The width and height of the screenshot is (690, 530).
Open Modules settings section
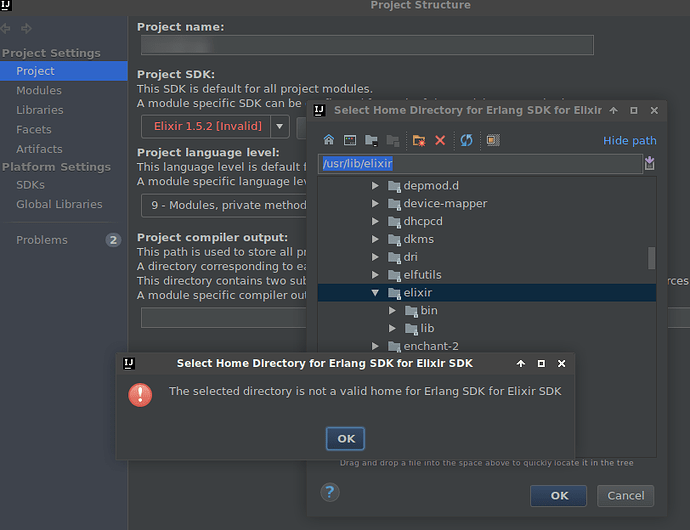39,90
